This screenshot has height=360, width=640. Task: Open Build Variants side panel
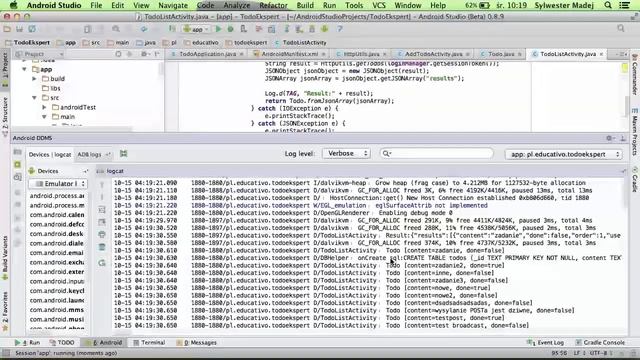[x=5, y=258]
